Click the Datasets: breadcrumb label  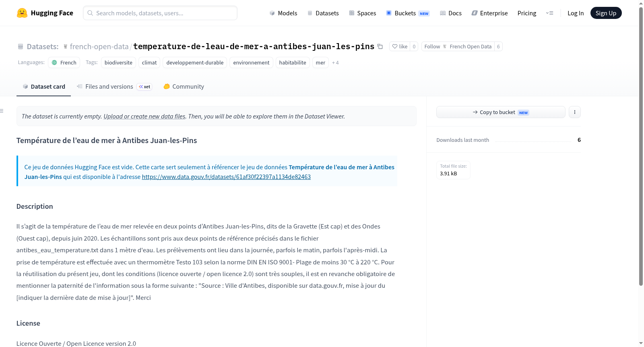tap(43, 46)
